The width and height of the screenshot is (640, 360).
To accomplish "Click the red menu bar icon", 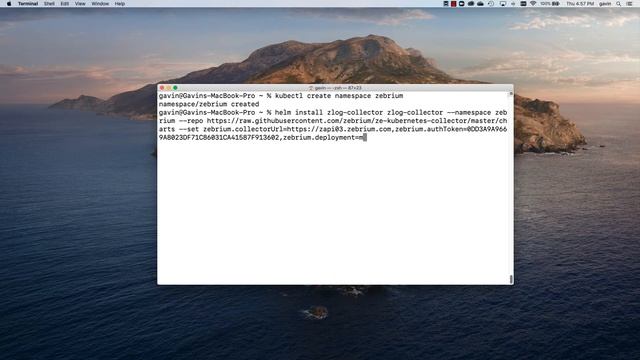I will click(x=453, y=4).
